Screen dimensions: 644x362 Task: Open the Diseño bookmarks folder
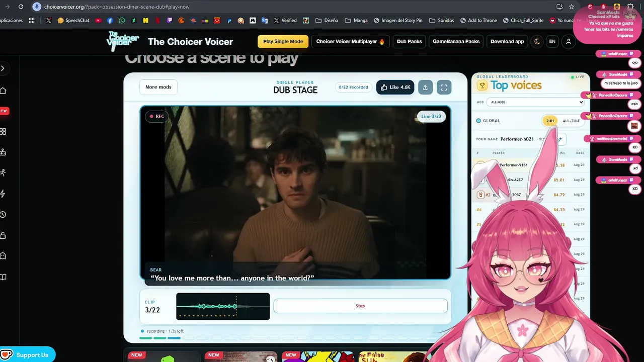327,21
